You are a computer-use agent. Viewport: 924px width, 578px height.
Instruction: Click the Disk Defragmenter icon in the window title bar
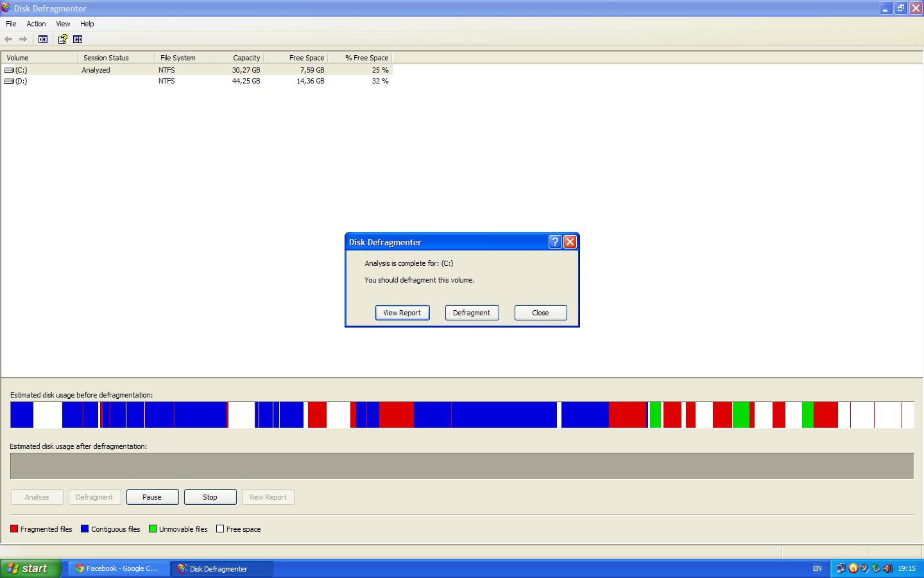[x=6, y=8]
